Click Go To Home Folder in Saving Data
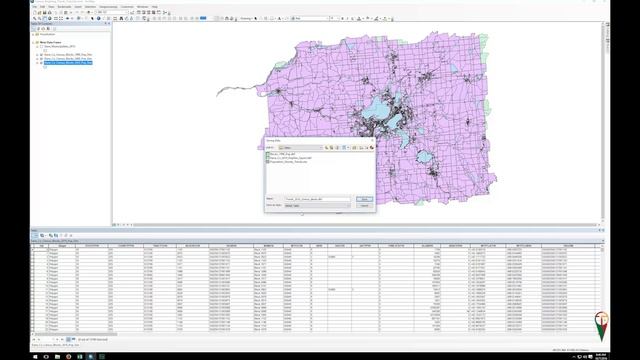The width and height of the screenshot is (640, 360). [331, 147]
